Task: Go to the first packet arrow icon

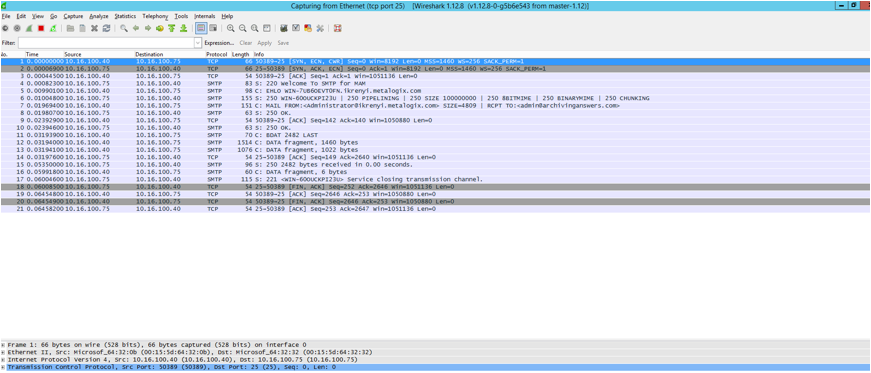Action: [171, 28]
